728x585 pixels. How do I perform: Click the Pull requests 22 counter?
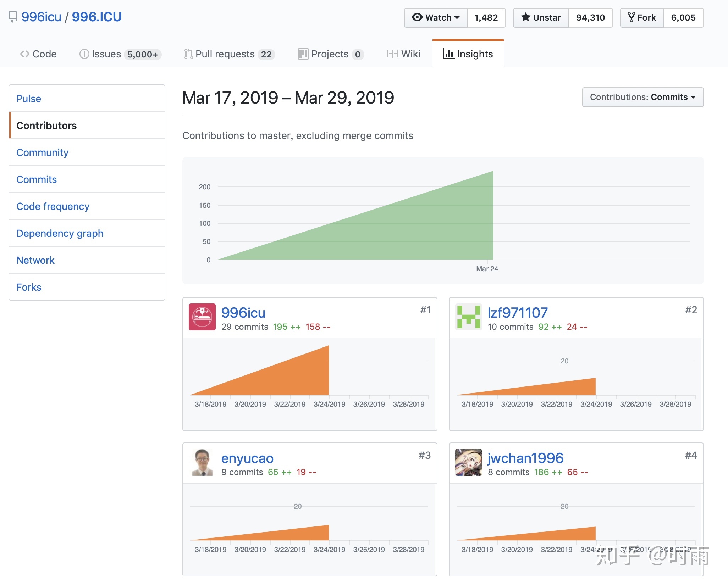pos(266,54)
